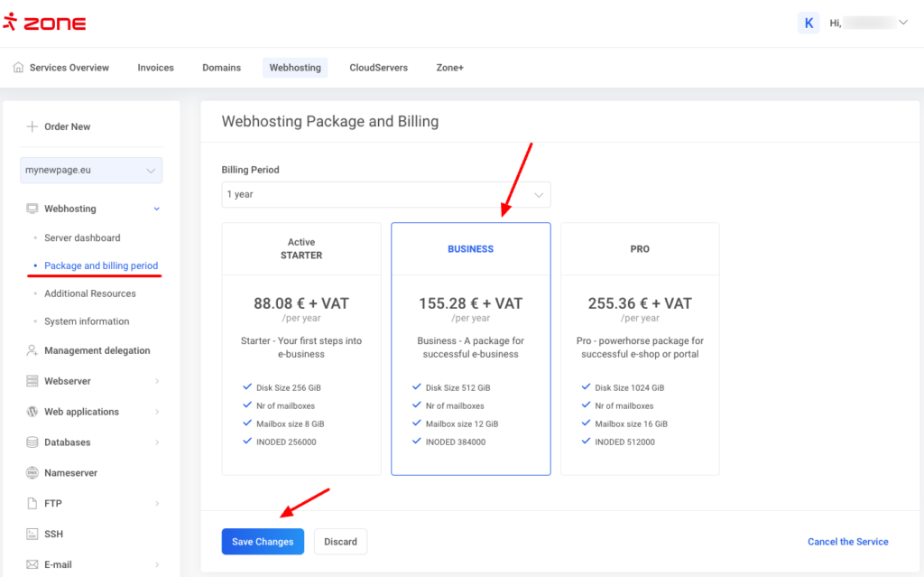
Task: Click the user avatar K icon
Action: coord(808,23)
